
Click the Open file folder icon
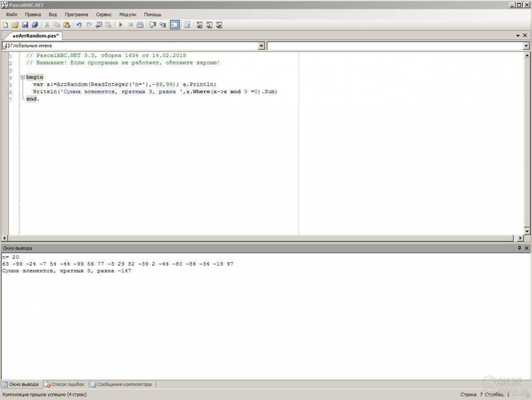[15, 25]
